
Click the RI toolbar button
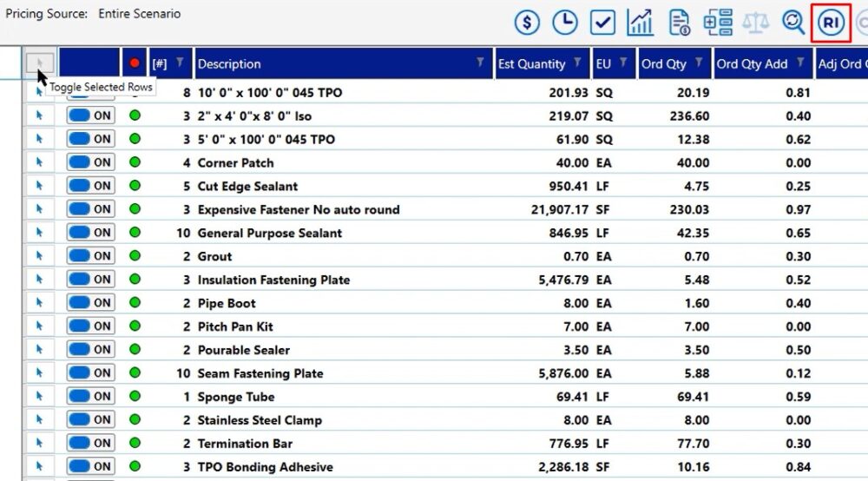click(x=831, y=23)
